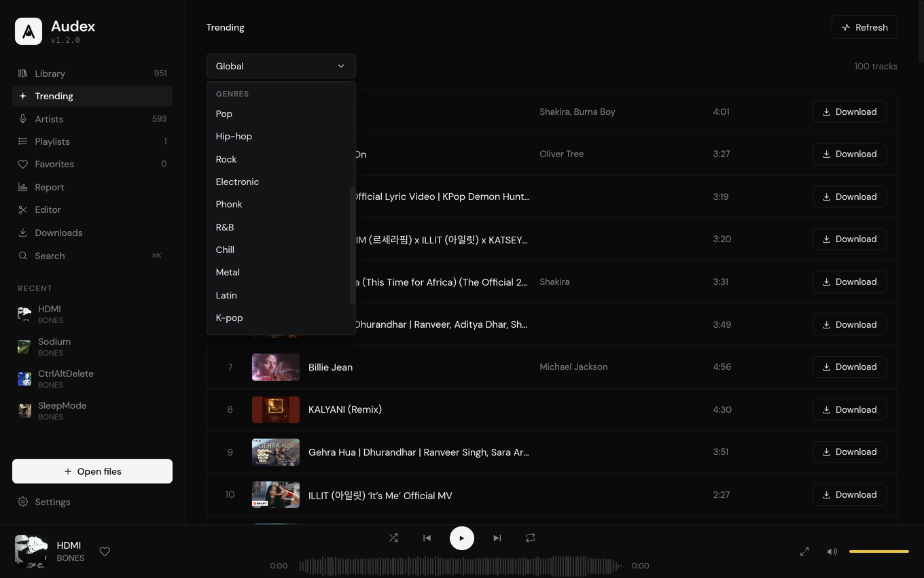Choose R&B genre from the list
Image resolution: width=924 pixels, height=578 pixels.
pyautogui.click(x=279, y=227)
